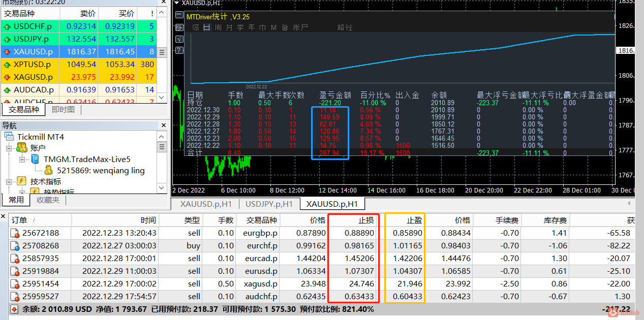
Task: Click the TMGM.TradeMax-Live5 server icon
Action: pos(35,159)
